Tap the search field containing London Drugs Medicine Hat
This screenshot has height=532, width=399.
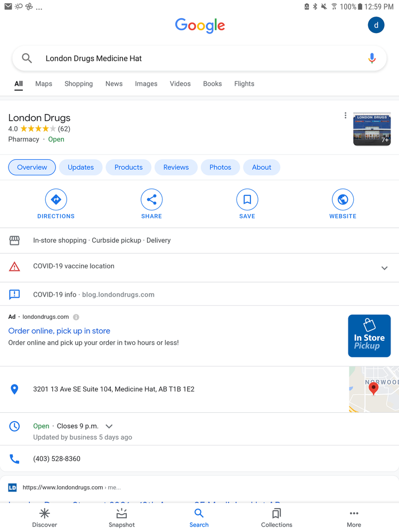pyautogui.click(x=199, y=59)
